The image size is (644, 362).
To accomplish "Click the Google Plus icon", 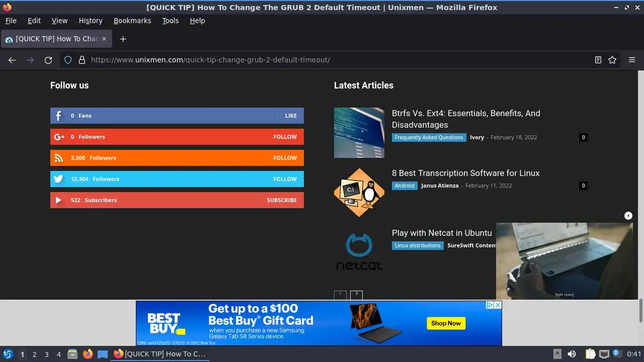I will (x=58, y=137).
